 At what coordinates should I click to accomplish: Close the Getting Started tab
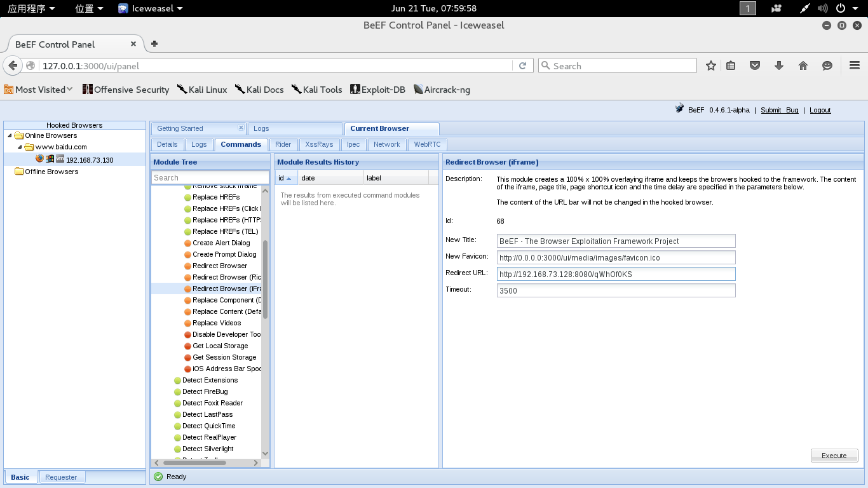click(240, 128)
